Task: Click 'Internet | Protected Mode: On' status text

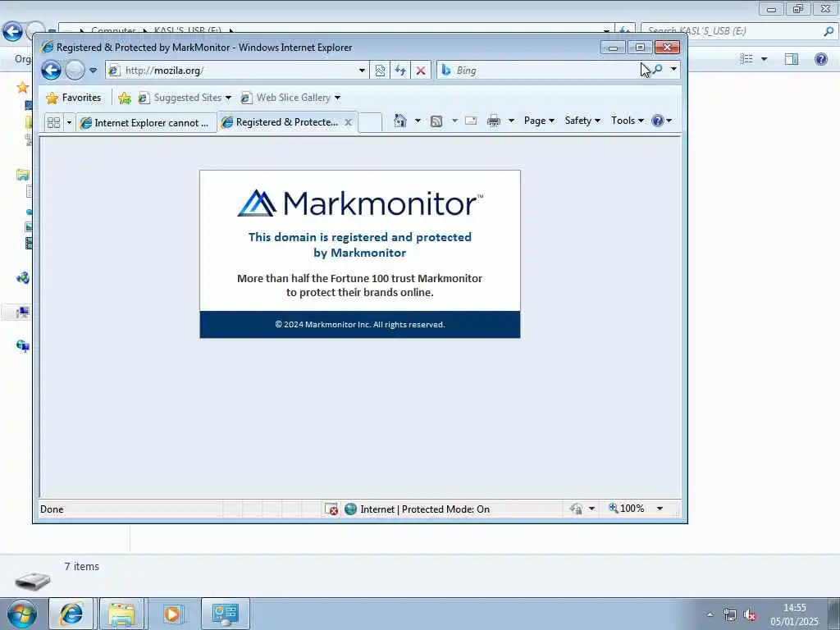Action: click(x=425, y=509)
